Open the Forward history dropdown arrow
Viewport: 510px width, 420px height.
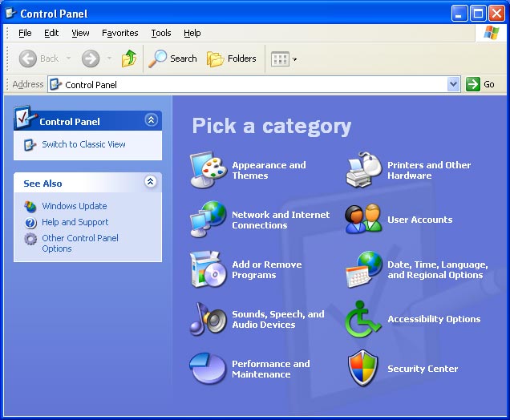[109, 59]
